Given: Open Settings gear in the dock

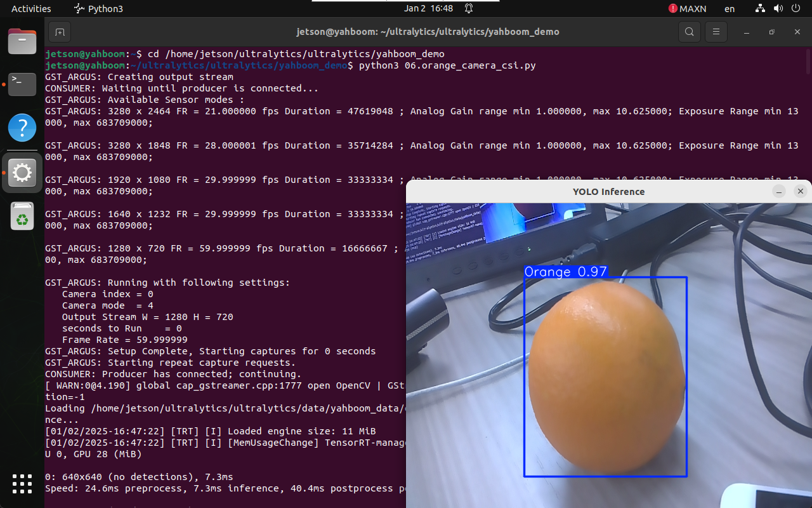Looking at the screenshot, I should coord(22,173).
